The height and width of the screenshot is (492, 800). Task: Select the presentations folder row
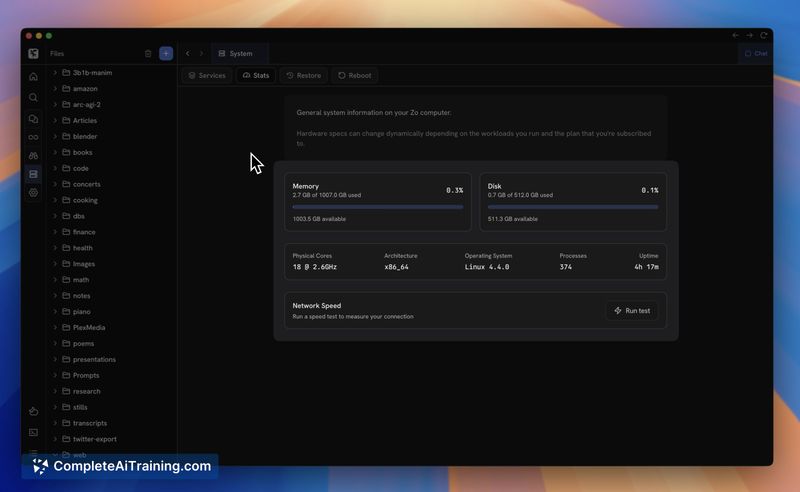[113, 359]
